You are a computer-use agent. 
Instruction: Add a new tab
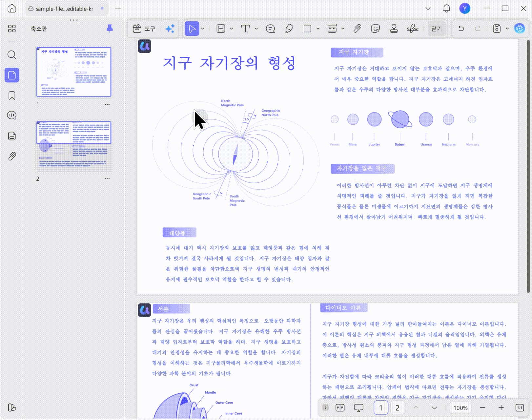(118, 9)
